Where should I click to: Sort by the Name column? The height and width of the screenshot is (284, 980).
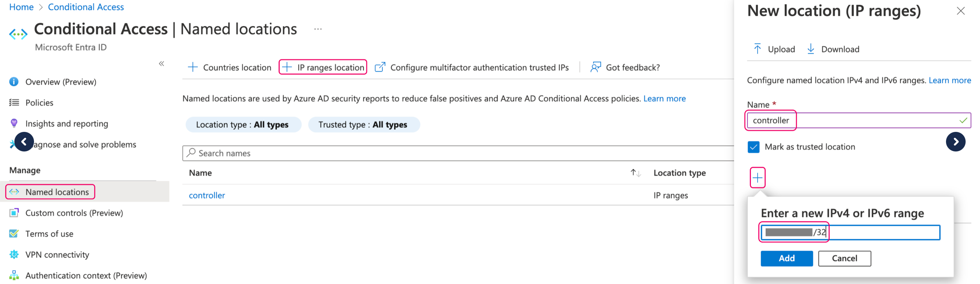point(200,173)
